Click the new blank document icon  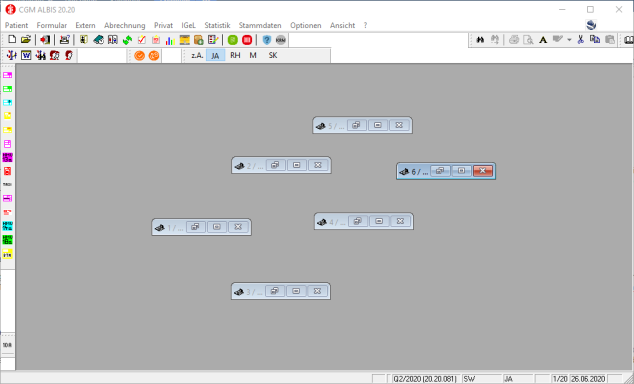pyautogui.click(x=12, y=40)
